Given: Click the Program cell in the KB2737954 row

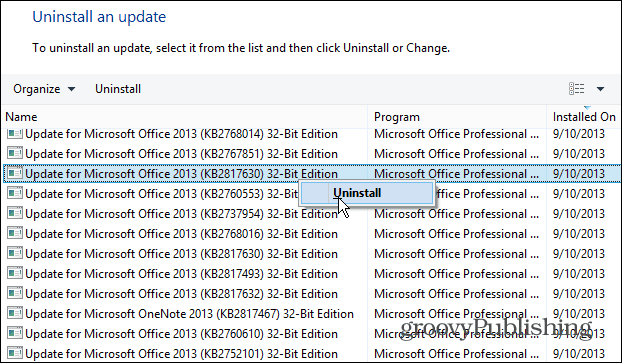Looking at the screenshot, I should coord(456,214).
